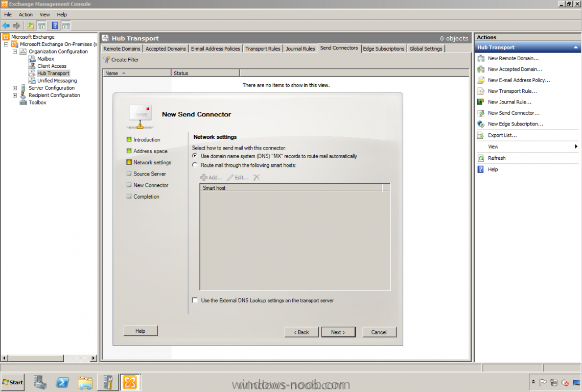The image size is (582, 392).
Task: Click console tree horizontal scrollbar right arrow
Action: (94, 358)
